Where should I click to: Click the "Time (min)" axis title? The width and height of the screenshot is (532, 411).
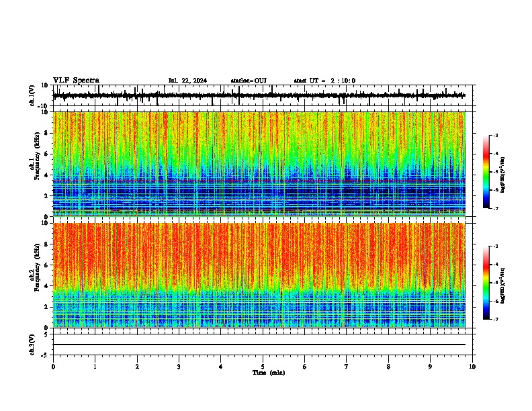click(x=269, y=373)
